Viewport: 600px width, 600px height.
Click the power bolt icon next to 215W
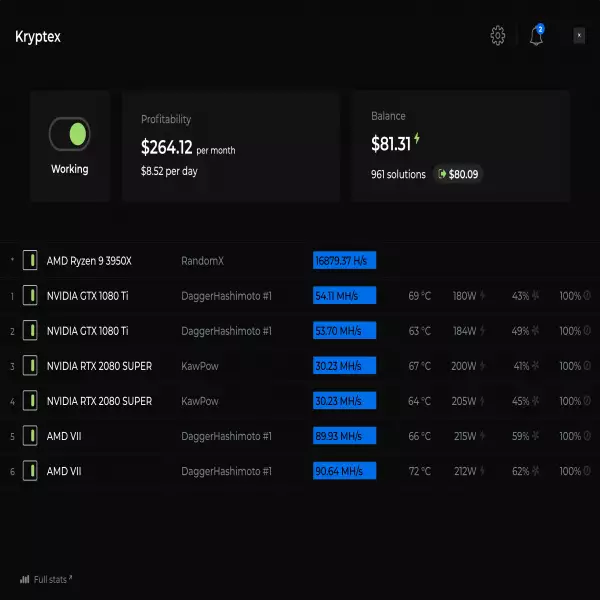coord(483,436)
